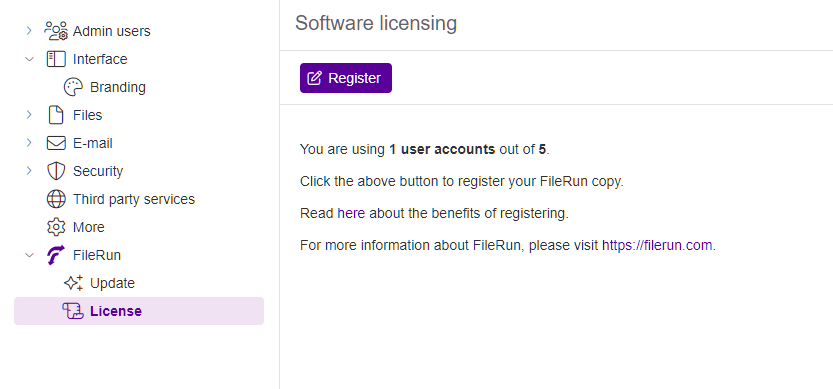Viewport: 833px width, 389px height.
Task: Click the License scroll icon
Action: [x=73, y=311]
